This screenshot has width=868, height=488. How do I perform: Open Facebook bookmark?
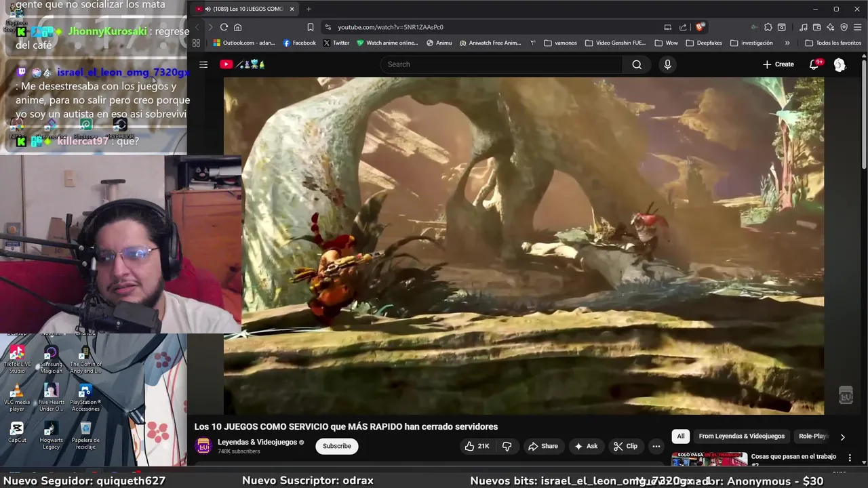pos(299,43)
